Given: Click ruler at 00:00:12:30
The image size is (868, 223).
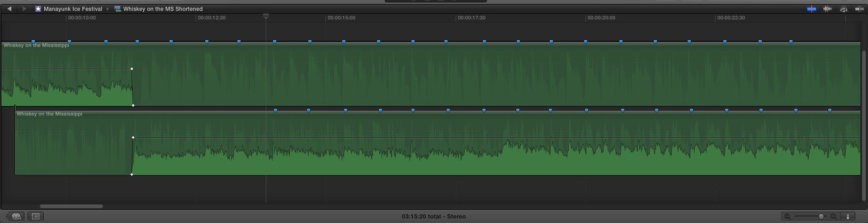Looking at the screenshot, I should click(212, 18).
